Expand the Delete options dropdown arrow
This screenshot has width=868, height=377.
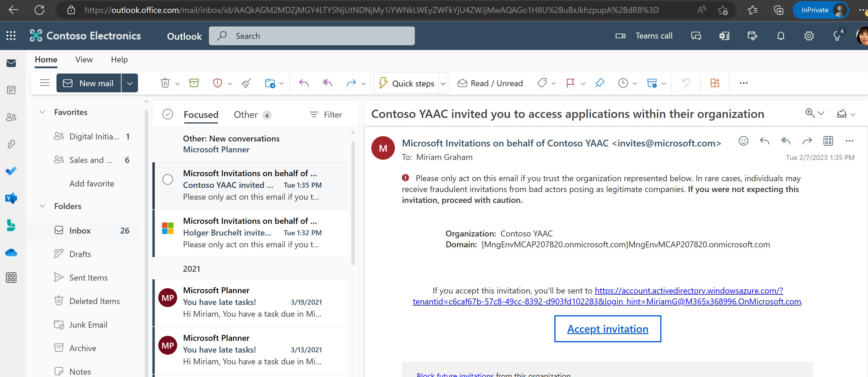178,84
